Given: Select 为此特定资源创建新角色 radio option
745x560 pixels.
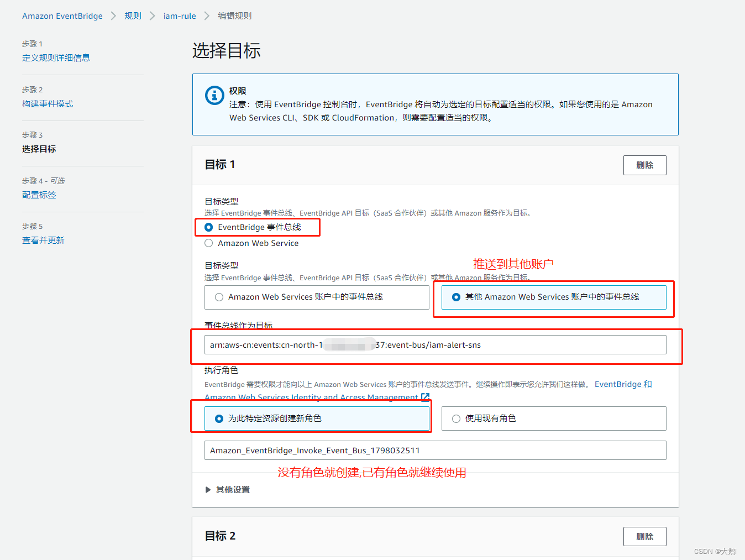Looking at the screenshot, I should 317,418.
